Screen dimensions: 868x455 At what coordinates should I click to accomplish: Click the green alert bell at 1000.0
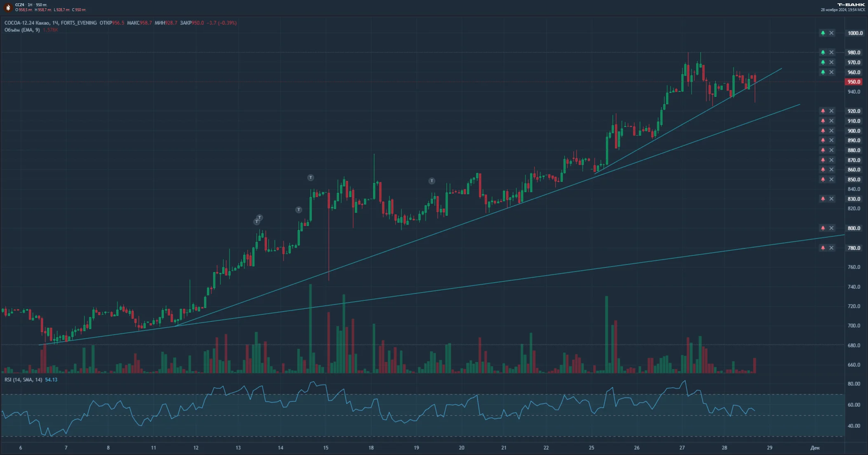[823, 33]
